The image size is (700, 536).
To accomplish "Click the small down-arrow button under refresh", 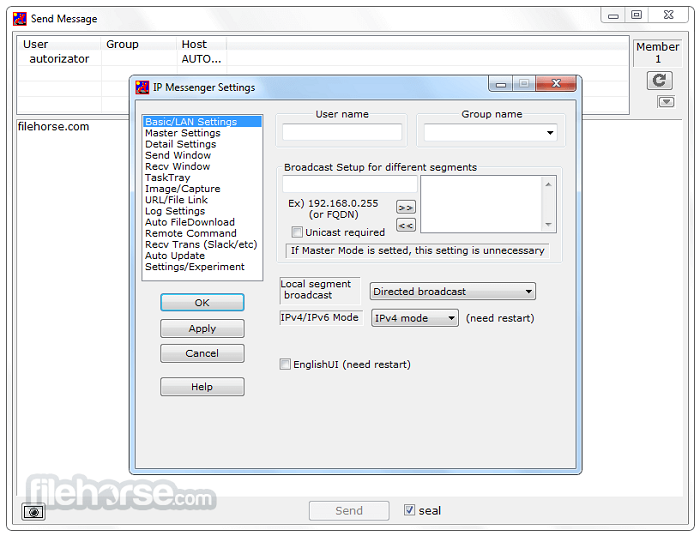I will [x=665, y=102].
